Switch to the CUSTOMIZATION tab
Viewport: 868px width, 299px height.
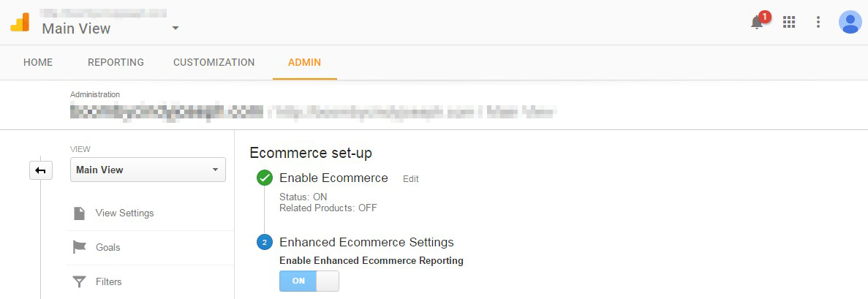214,63
